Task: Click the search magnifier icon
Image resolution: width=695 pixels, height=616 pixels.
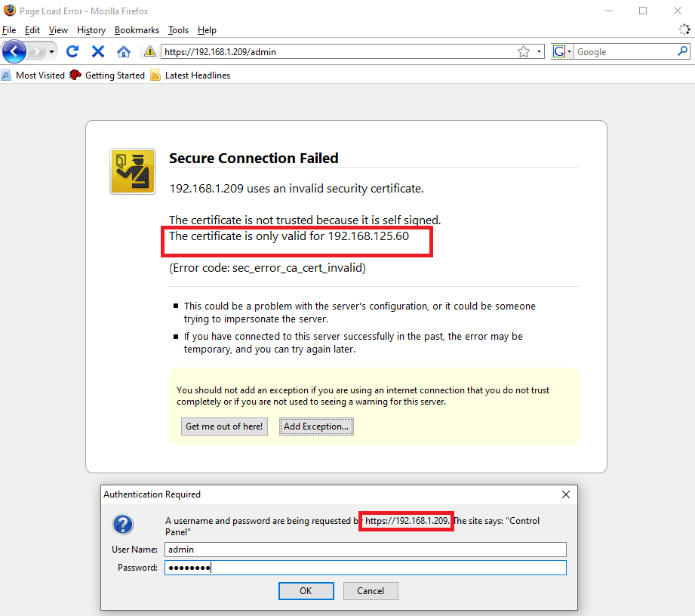Action: 683,51
